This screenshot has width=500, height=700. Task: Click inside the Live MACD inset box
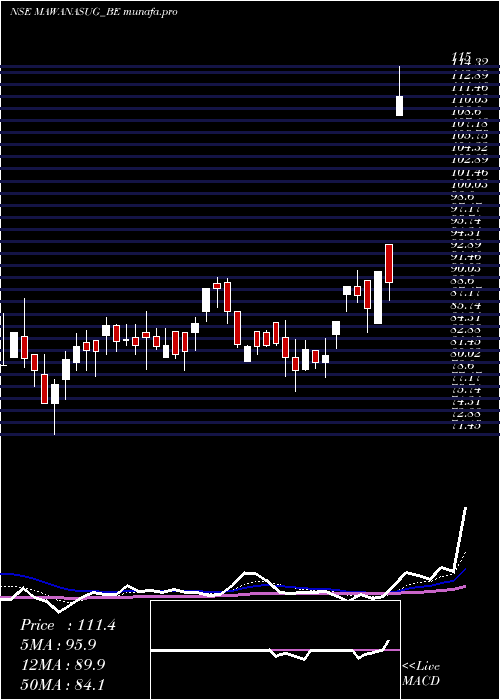[x=275, y=650]
